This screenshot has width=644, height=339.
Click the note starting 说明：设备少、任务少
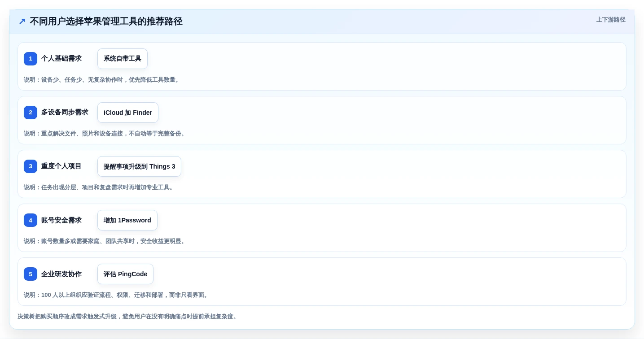click(x=102, y=80)
